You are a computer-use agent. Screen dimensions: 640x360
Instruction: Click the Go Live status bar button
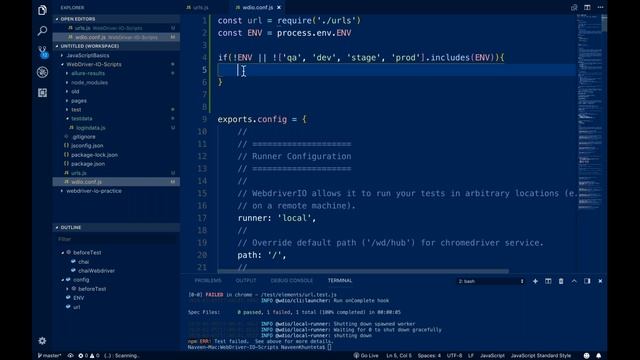tap(366, 356)
